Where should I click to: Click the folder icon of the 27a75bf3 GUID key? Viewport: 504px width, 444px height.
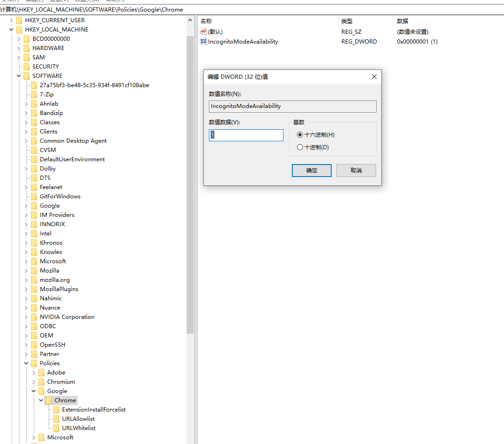pos(34,85)
